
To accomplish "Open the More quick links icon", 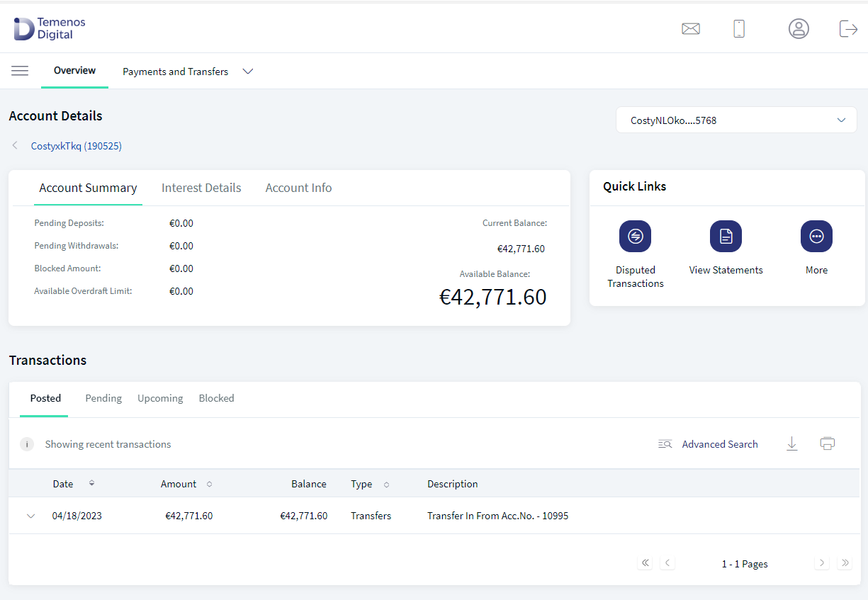I will [817, 237].
